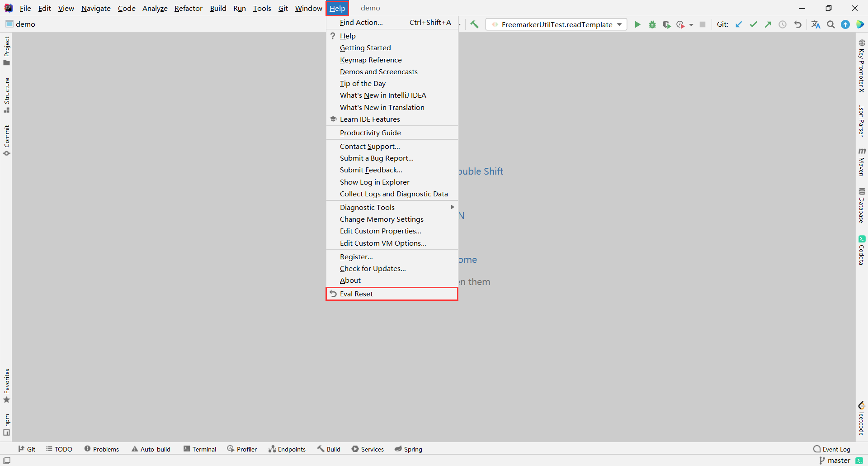Select Productivity Guide menu entry

(392, 133)
